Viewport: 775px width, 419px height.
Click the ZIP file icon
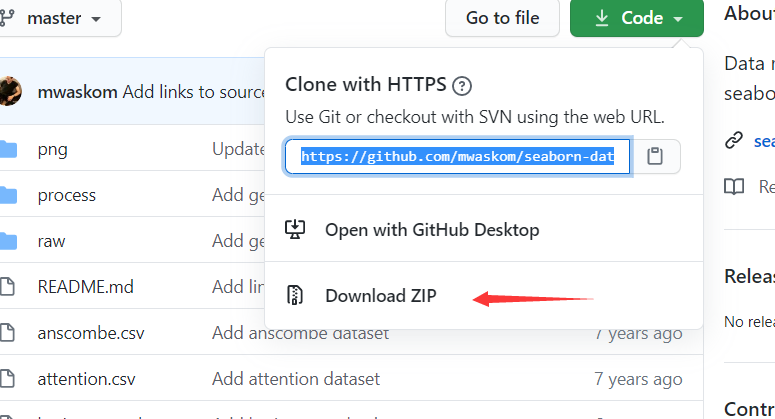[x=295, y=295]
